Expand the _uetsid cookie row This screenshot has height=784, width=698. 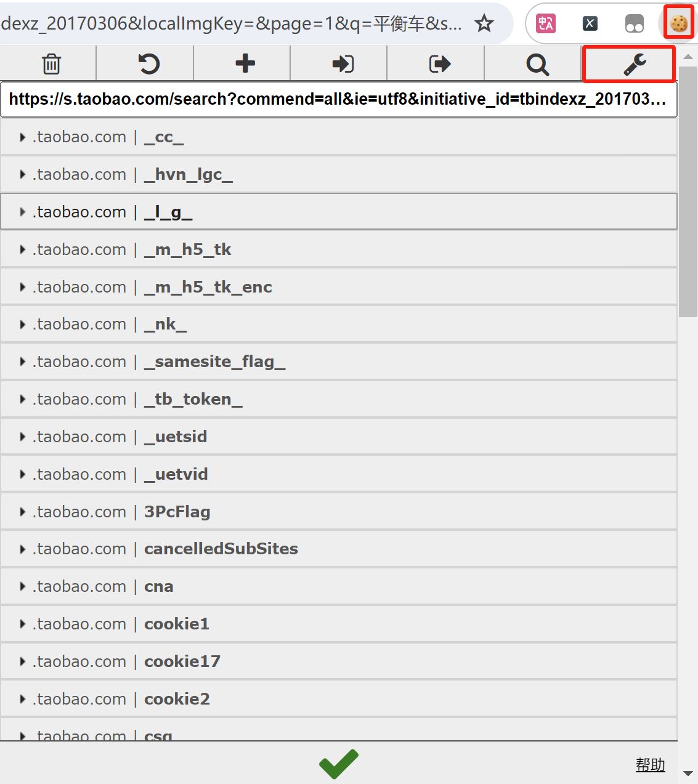339,437
